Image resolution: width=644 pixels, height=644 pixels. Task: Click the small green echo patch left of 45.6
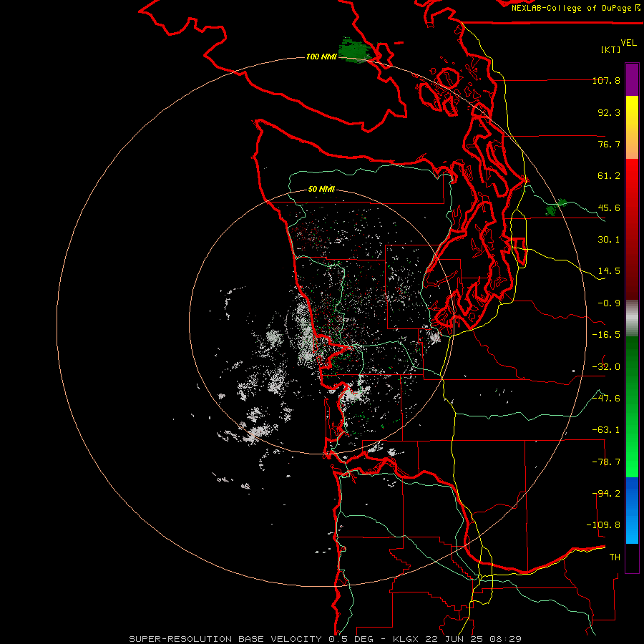click(555, 208)
